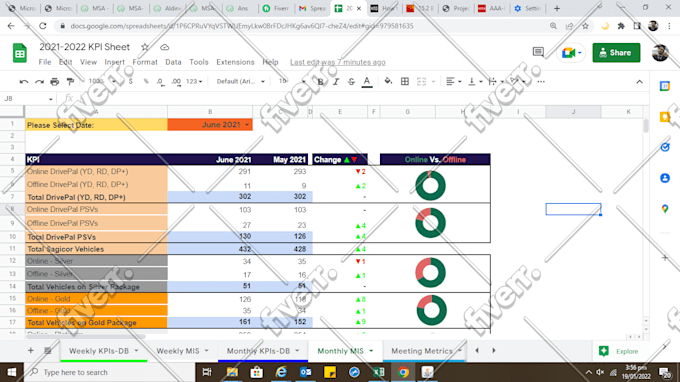Open the font family dropdown
The height and width of the screenshot is (382, 680).
241,82
